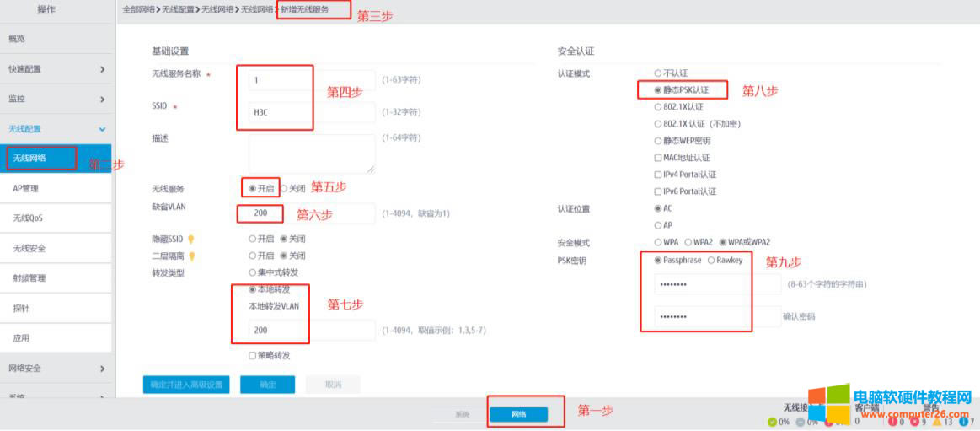Expand the 快速配置 sidebar section

(x=56, y=69)
